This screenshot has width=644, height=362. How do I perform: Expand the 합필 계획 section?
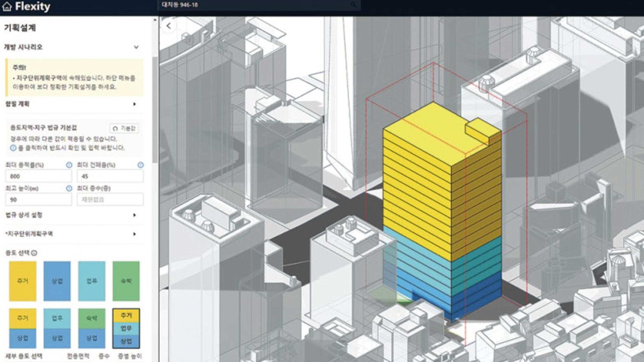[x=134, y=104]
